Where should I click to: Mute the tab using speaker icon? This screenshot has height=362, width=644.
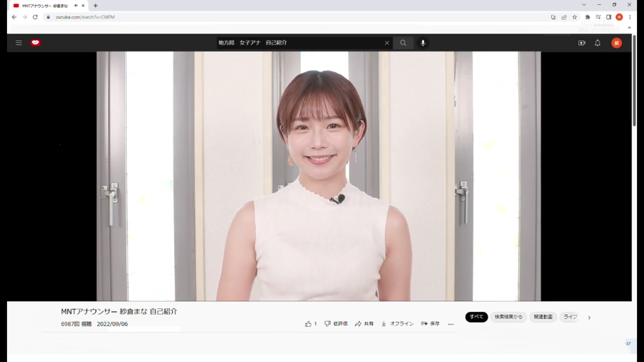coord(76,6)
